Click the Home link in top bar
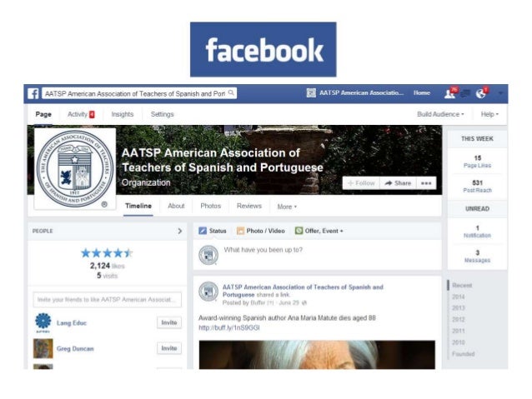This screenshot has width=532, height=399. tap(422, 93)
